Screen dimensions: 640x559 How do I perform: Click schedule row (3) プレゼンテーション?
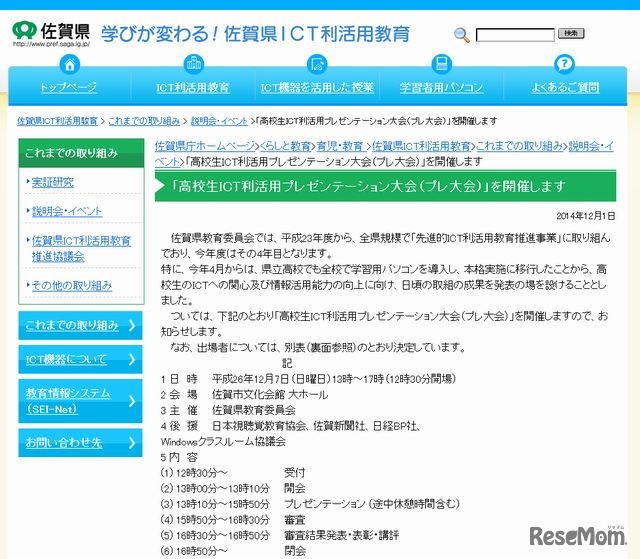(310, 504)
